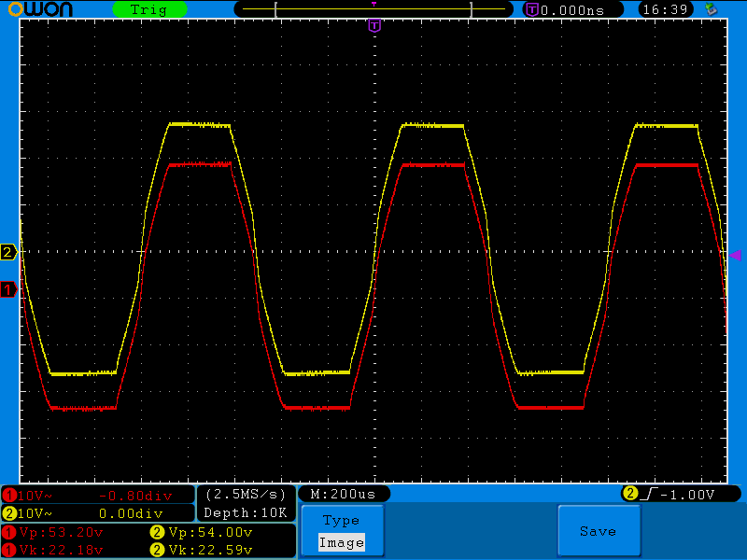
Task: Click channel 1 Vk:22.18v measurement
Action: click(61, 550)
